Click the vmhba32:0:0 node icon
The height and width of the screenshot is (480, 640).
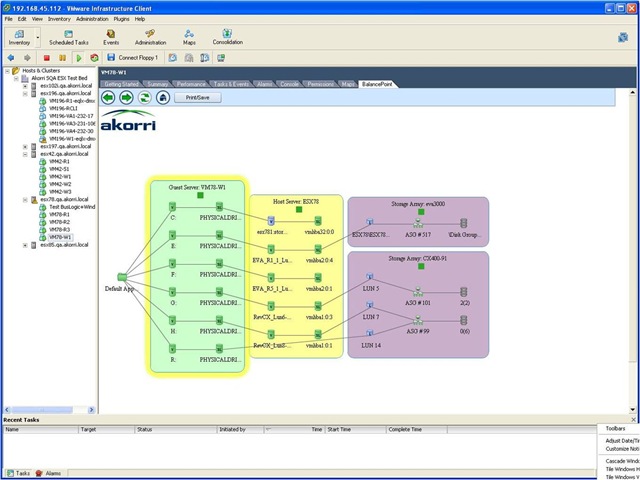click(x=318, y=221)
